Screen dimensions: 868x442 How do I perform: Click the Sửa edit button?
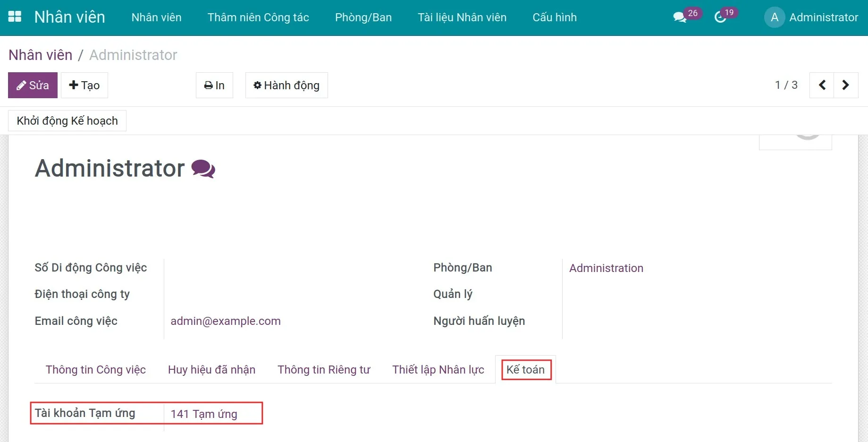pyautogui.click(x=33, y=85)
